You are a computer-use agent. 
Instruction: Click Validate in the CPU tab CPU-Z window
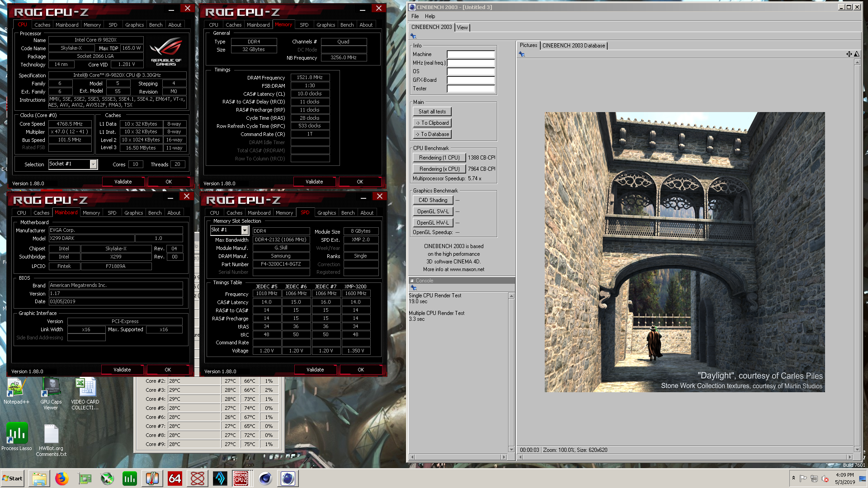pos(123,182)
